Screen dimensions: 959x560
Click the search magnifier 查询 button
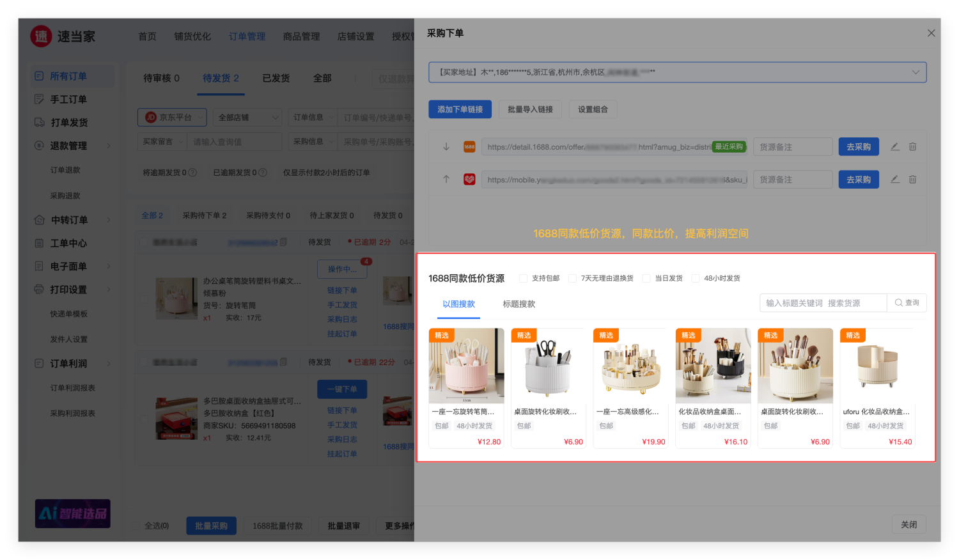click(x=907, y=303)
